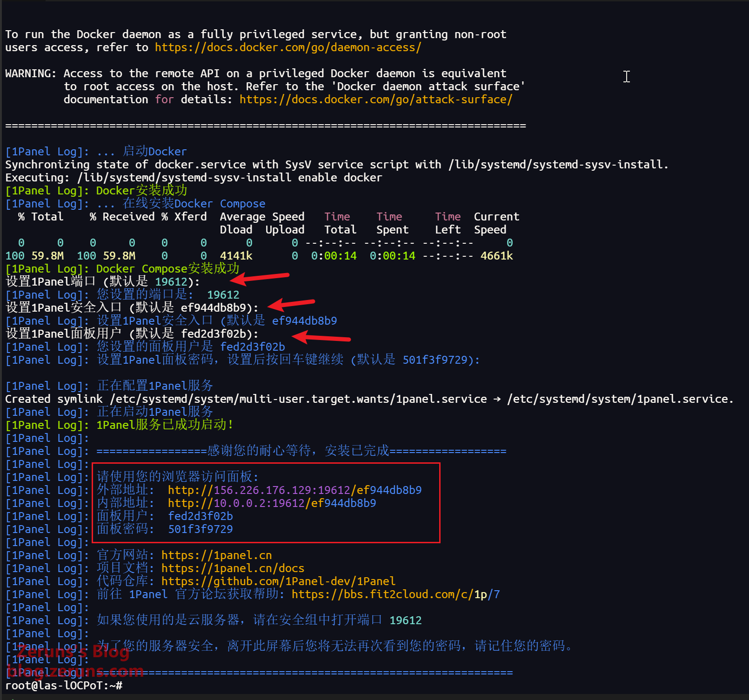Open the docs.docker.com attack-surface link

pos(376,100)
